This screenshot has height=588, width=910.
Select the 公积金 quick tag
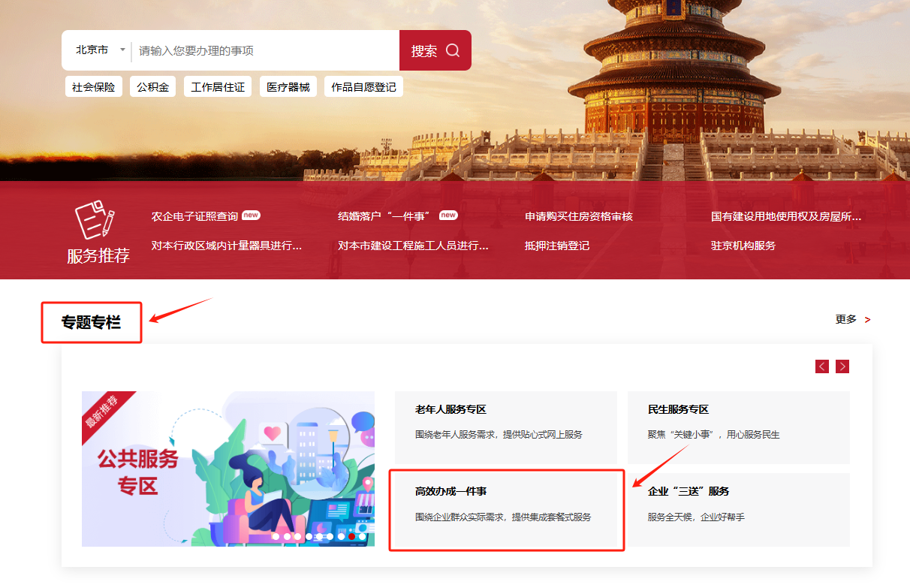tap(152, 87)
